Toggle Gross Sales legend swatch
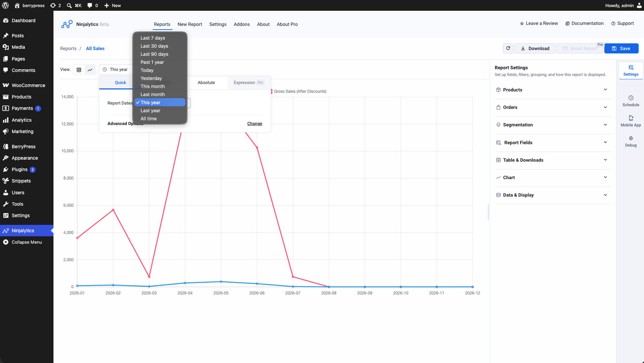Image resolution: width=644 pixels, height=363 pixels. pyautogui.click(x=272, y=91)
